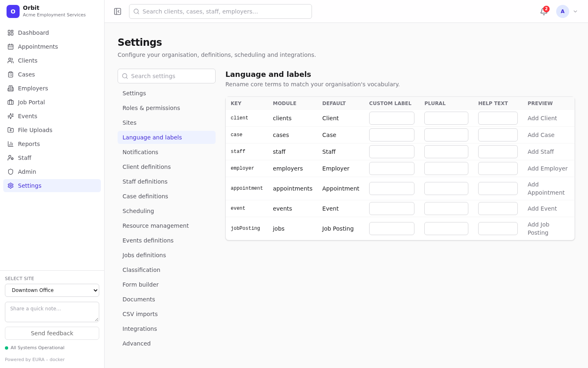Click the Orbit logo icon

click(x=13, y=11)
